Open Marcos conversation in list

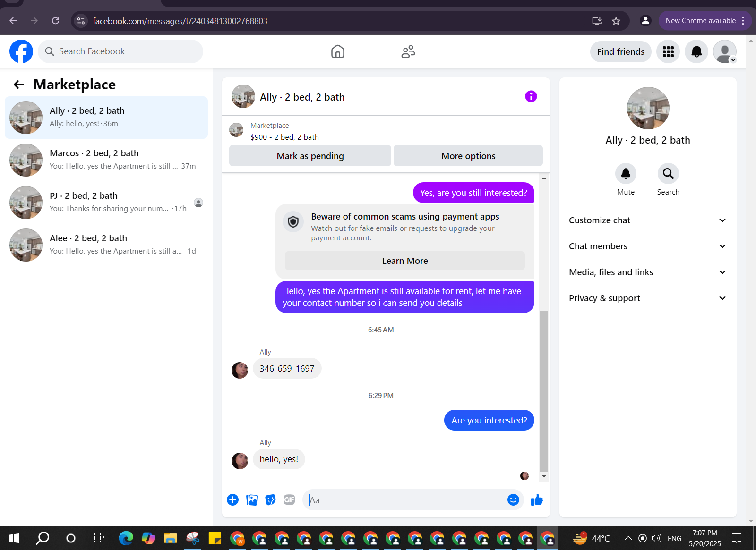click(106, 160)
